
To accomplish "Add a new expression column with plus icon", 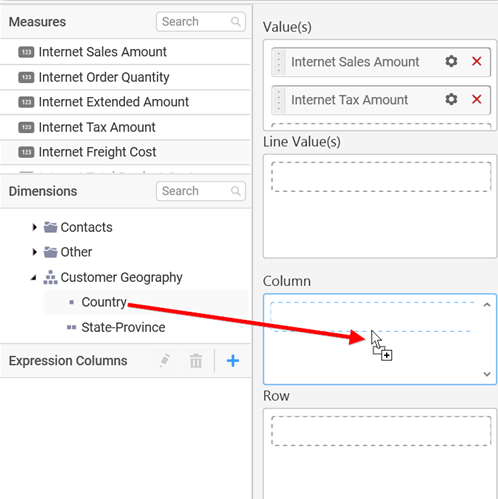I will [x=233, y=361].
